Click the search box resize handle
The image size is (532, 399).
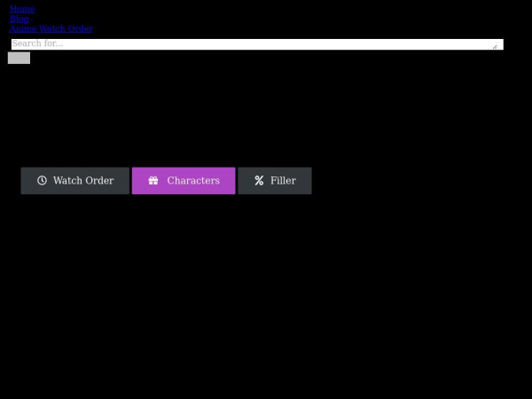(x=495, y=45)
